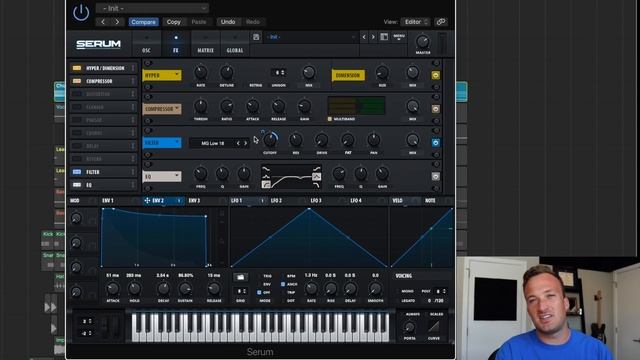Select next filter type arrow
Viewport: 640px width, 360px height.
(246, 143)
